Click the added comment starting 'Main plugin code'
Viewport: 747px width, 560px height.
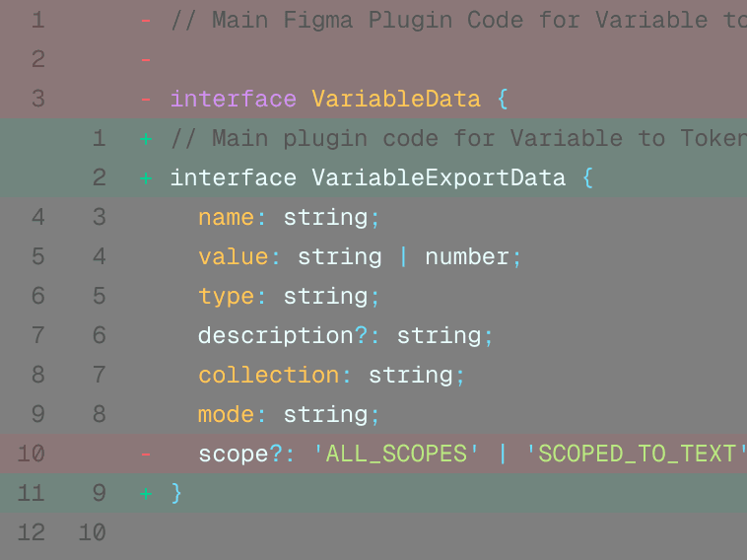(453, 138)
